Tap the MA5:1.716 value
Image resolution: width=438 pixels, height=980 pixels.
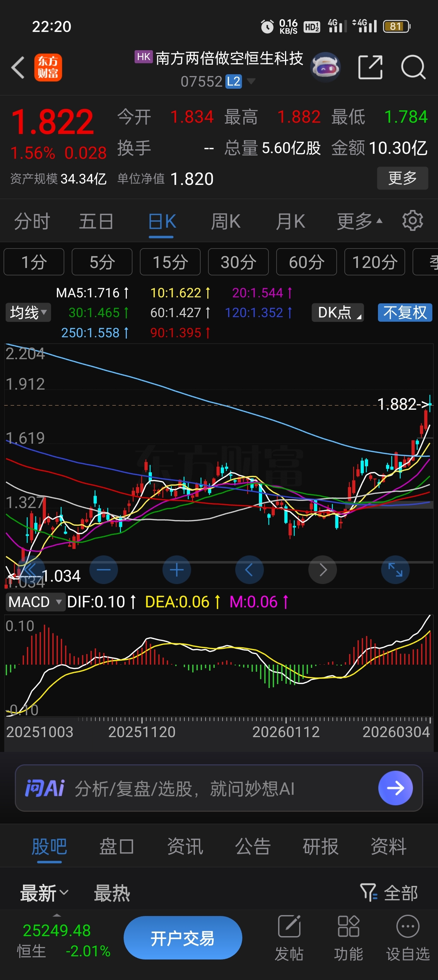93,293
